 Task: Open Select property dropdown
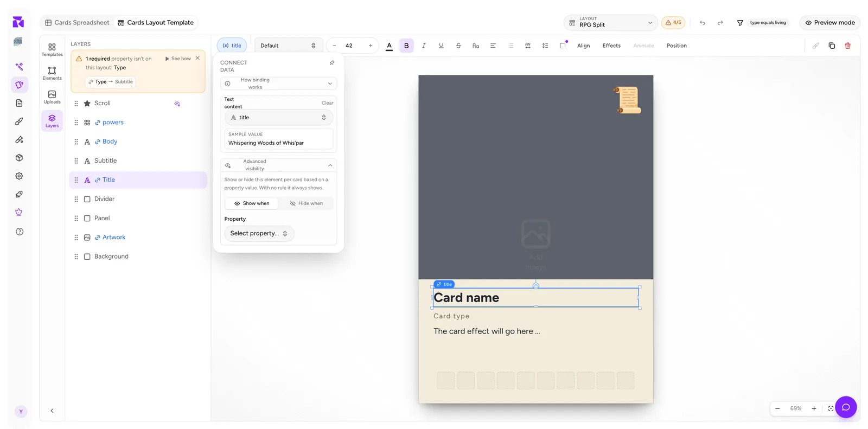pyautogui.click(x=259, y=234)
